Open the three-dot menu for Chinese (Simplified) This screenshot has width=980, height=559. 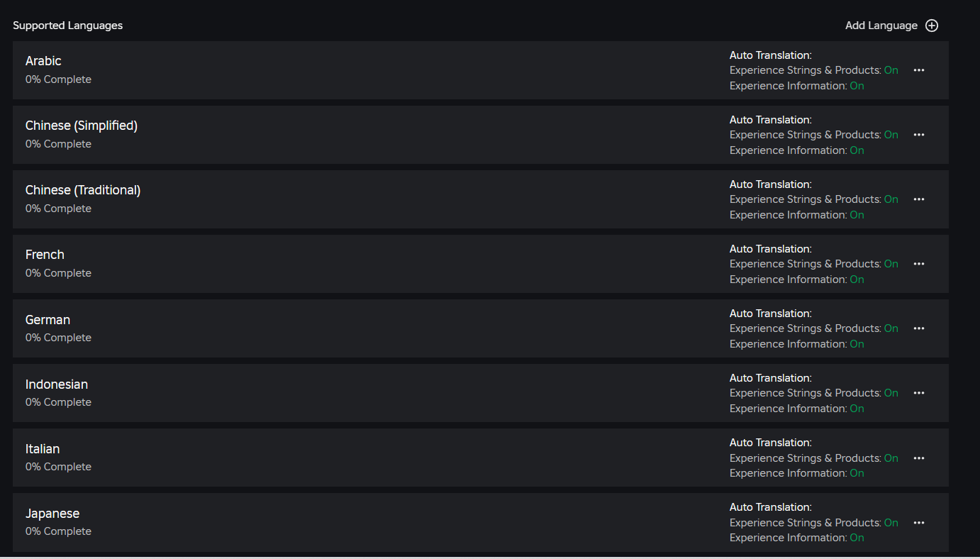(919, 135)
